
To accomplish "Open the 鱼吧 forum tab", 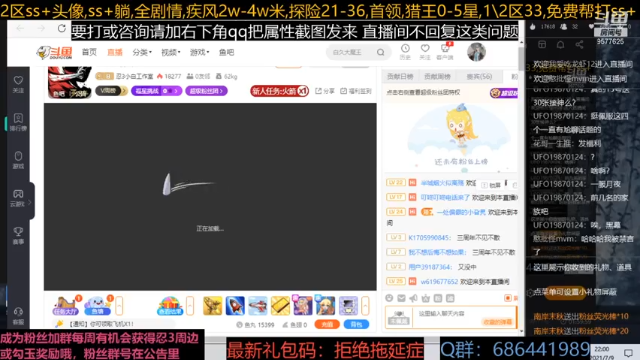I will (x=226, y=52).
